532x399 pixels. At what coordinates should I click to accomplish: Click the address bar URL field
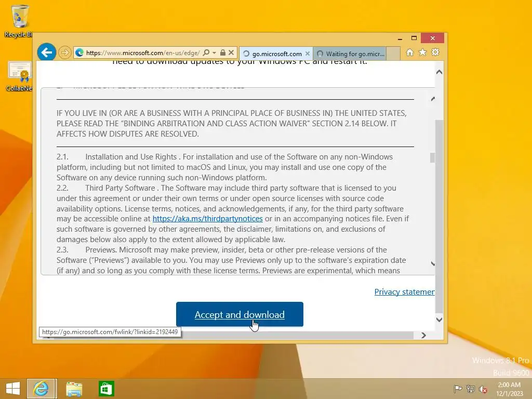pos(143,52)
